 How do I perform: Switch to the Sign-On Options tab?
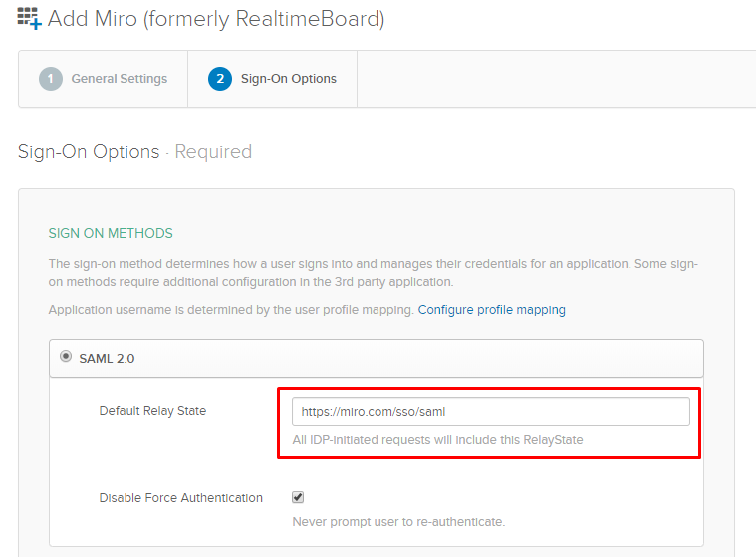(288, 79)
